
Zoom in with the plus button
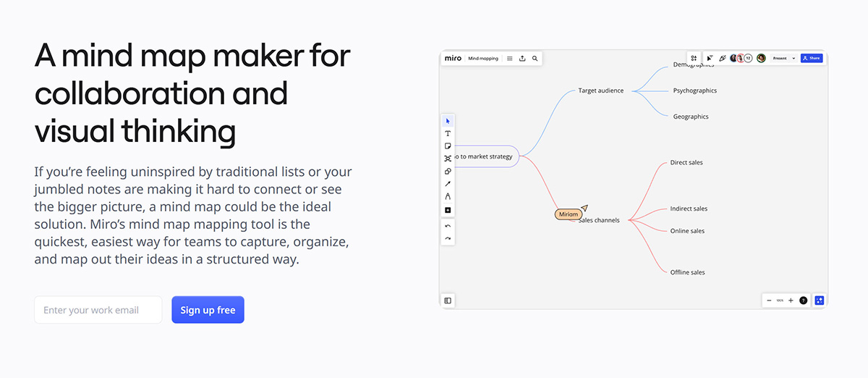pos(791,301)
